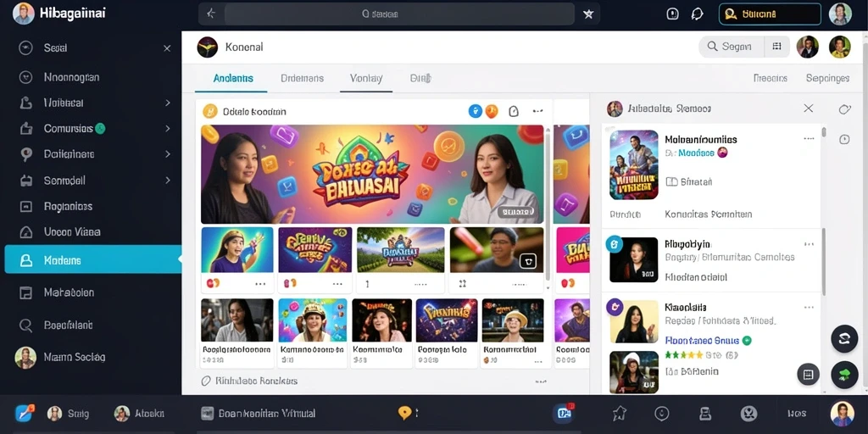Open the chat bubble icon in top bar

[698, 14]
